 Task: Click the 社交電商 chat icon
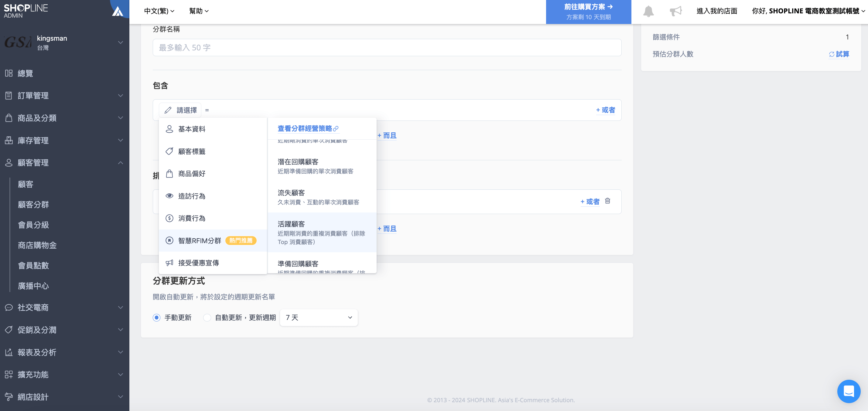9,307
